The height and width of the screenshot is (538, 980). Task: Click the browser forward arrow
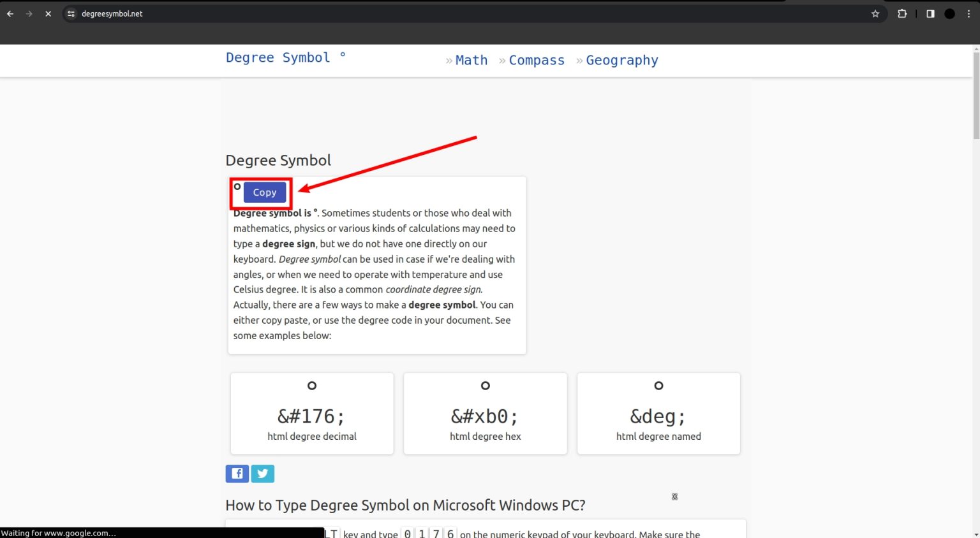pyautogui.click(x=29, y=13)
